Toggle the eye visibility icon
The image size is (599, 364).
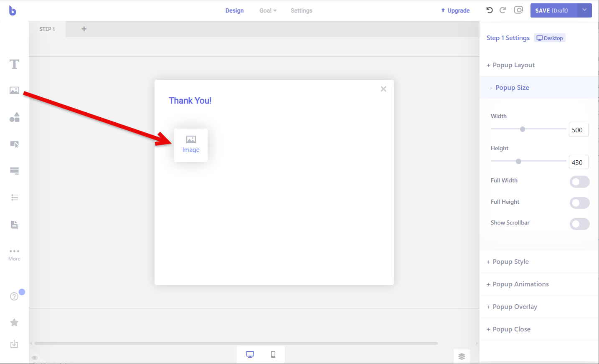[x=35, y=358]
